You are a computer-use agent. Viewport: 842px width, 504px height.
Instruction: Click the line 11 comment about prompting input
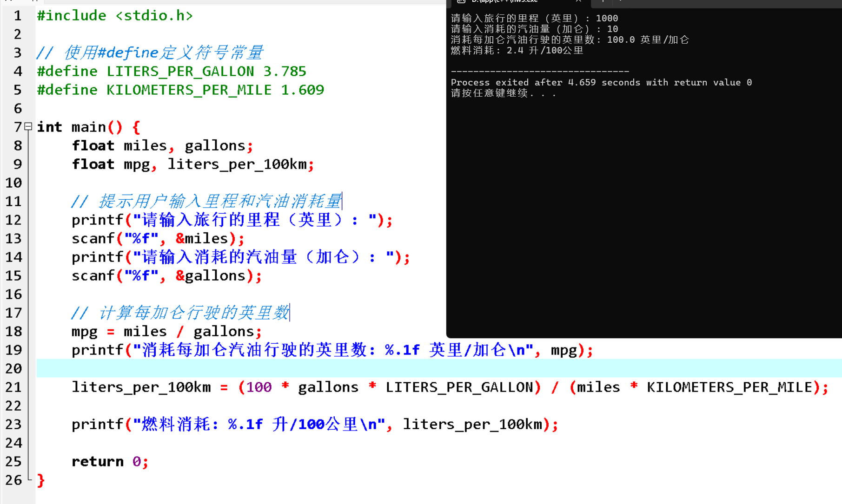[207, 201]
